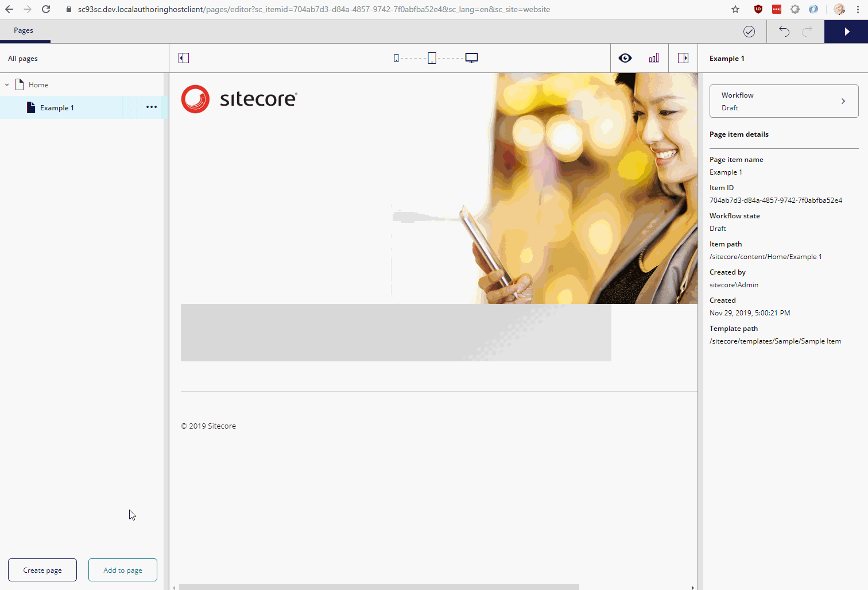
Task: Bookmark this page with the star icon
Action: click(x=735, y=9)
